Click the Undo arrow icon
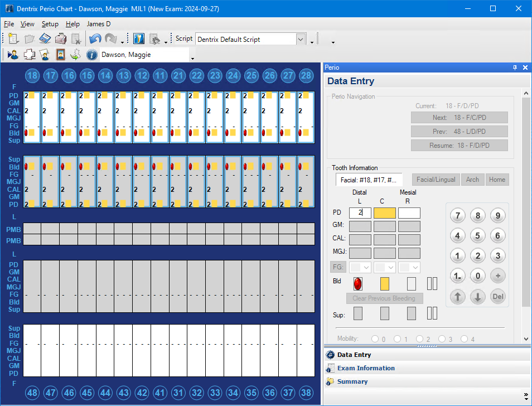Viewport: 532px width, 406px height. (95, 39)
